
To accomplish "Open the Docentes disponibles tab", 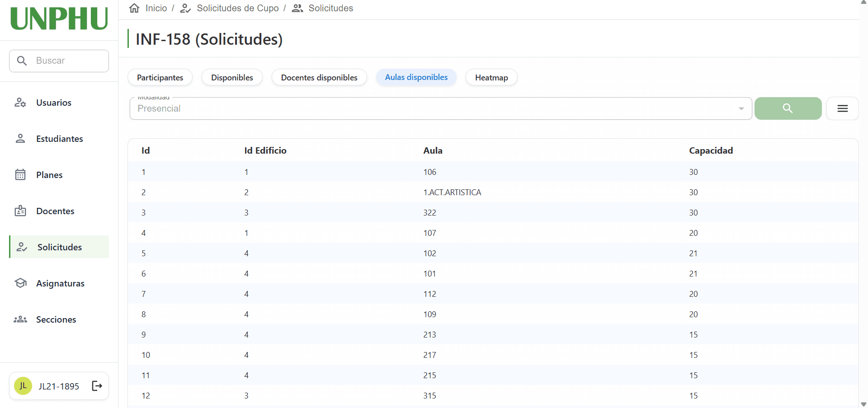I will pyautogui.click(x=319, y=77).
